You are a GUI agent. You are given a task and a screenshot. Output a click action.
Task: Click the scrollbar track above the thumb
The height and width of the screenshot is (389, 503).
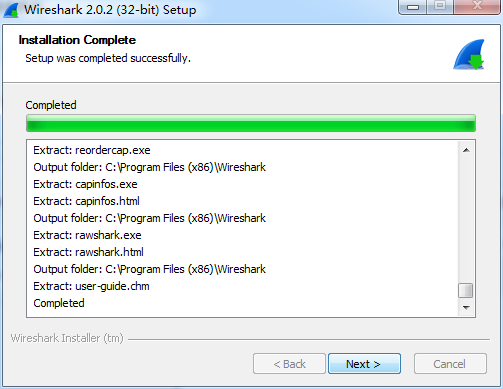466,221
